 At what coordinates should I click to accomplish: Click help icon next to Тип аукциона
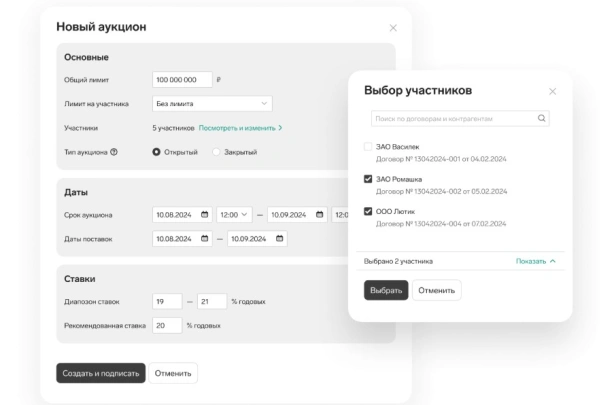[114, 152]
